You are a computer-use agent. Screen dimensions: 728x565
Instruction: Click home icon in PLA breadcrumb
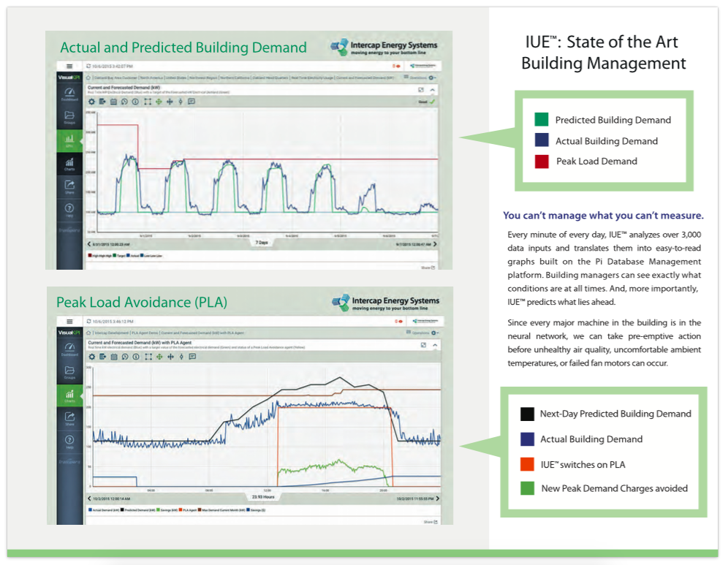(88, 333)
